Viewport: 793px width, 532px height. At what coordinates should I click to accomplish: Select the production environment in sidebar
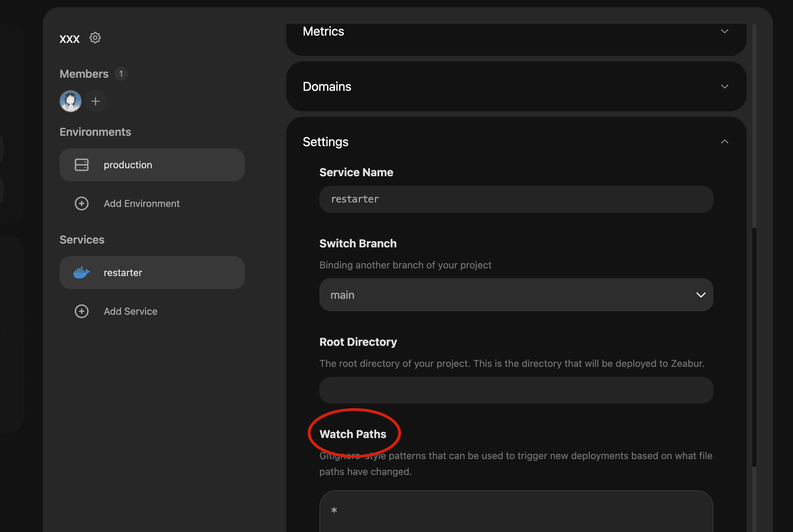pyautogui.click(x=152, y=164)
